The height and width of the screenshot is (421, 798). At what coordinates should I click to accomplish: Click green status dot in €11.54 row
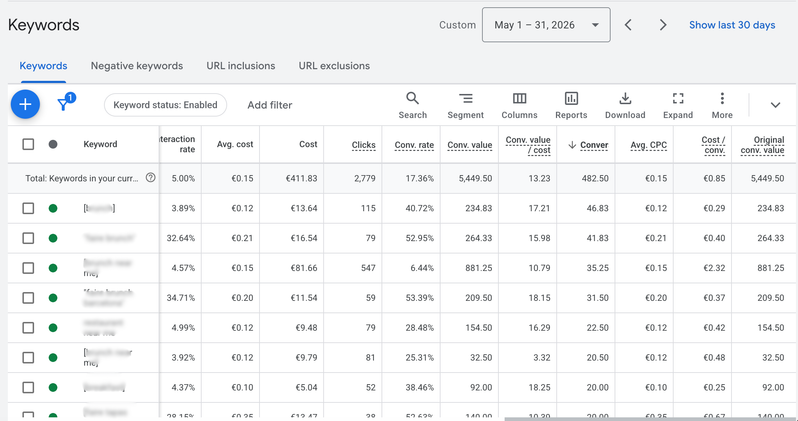53,298
